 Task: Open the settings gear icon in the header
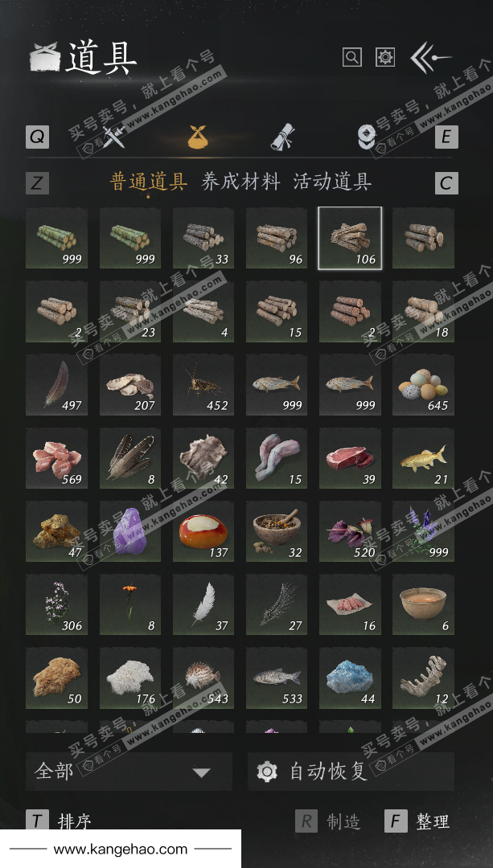385,57
